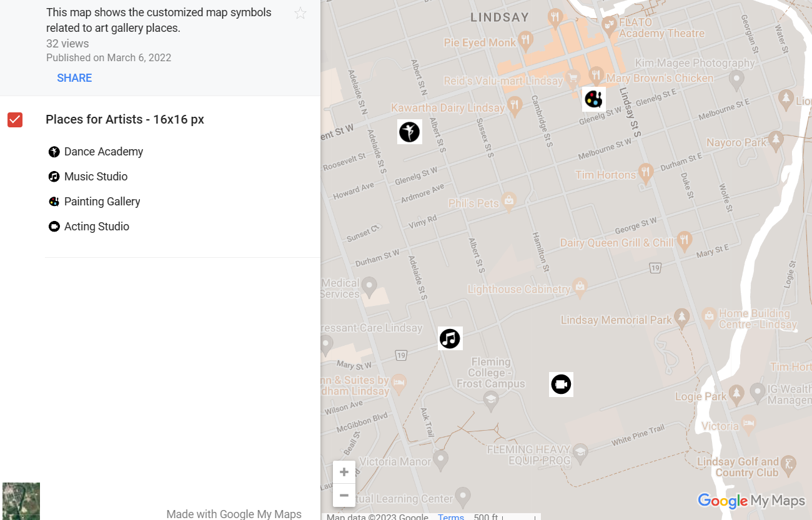Uncheck the Places for Artists layer checkbox
Image resolution: width=812 pixels, height=520 pixels.
pyautogui.click(x=15, y=120)
